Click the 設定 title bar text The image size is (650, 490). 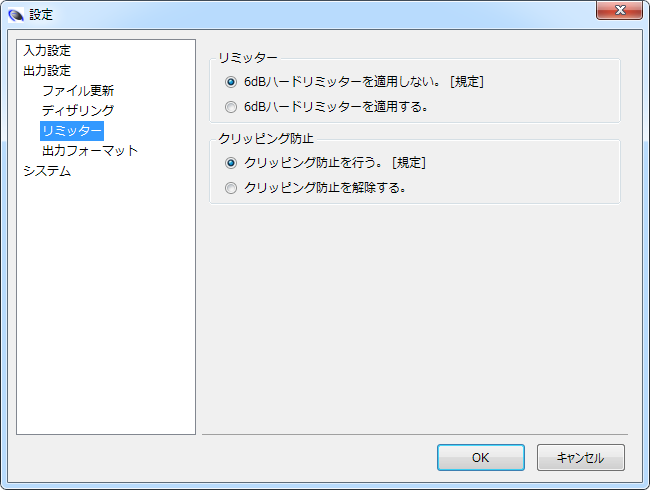[x=41, y=15]
